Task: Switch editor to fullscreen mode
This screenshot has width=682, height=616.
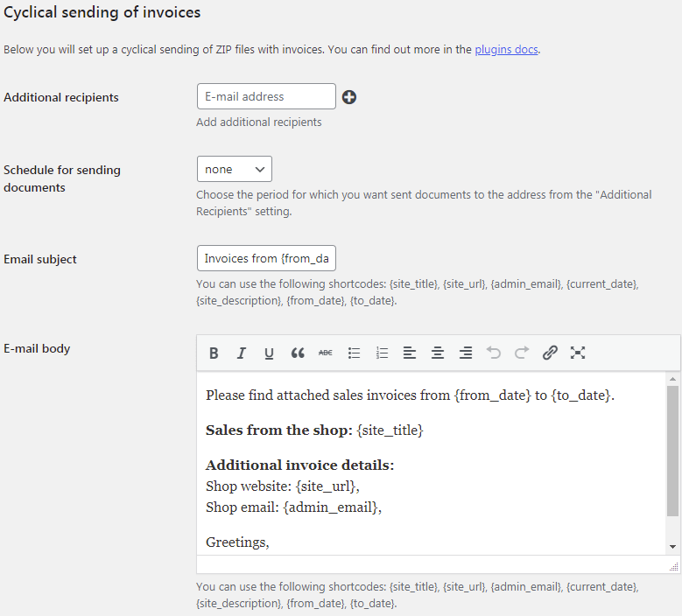Action: coord(578,353)
